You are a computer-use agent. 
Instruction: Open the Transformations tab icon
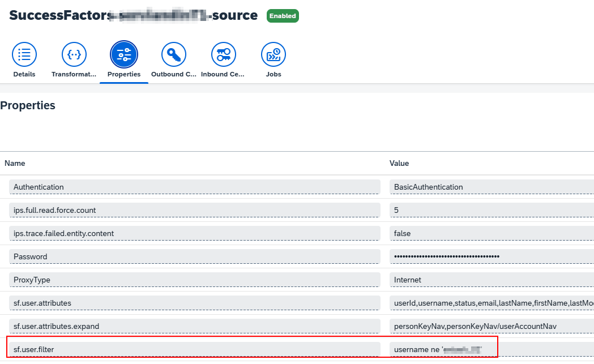coord(74,54)
